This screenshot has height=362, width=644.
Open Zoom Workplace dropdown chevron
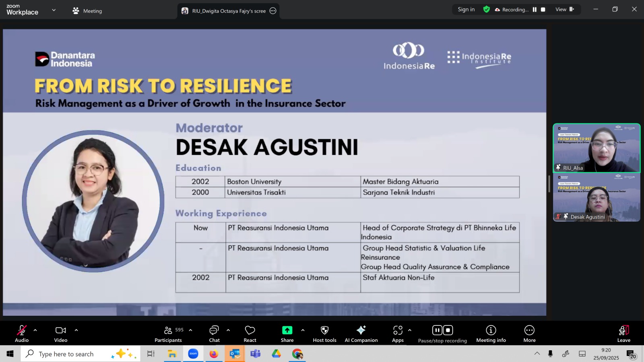tap(54, 10)
